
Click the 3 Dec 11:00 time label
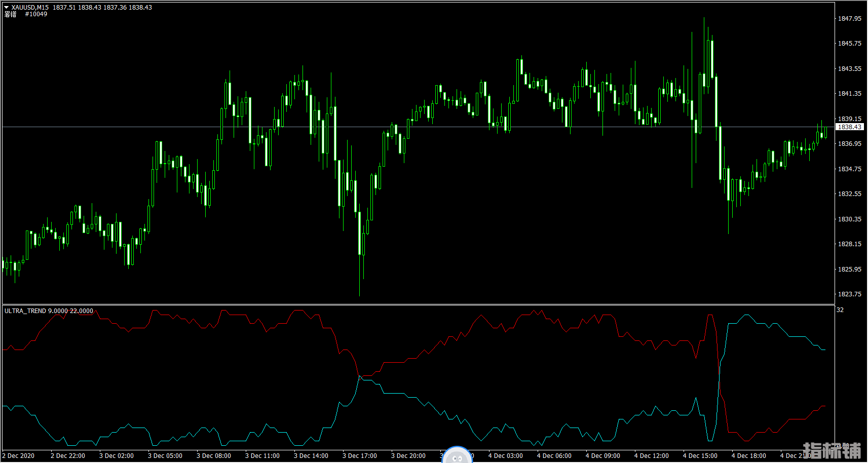click(262, 456)
